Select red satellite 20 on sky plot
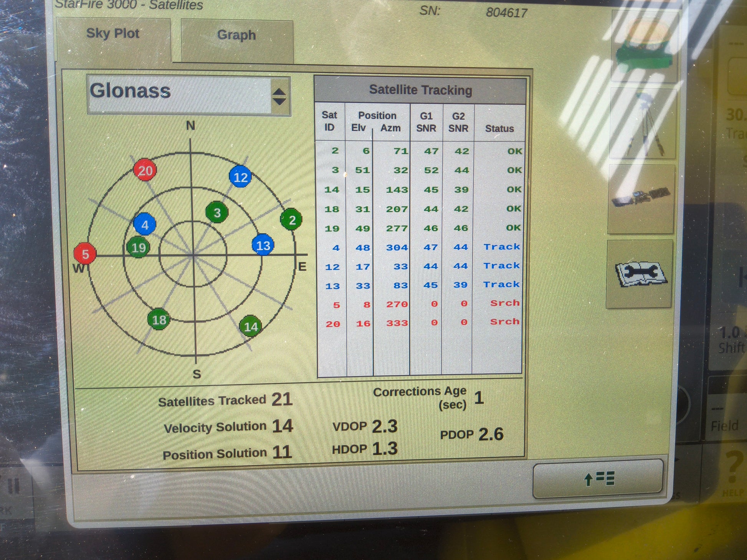The image size is (747, 560). pos(145,170)
